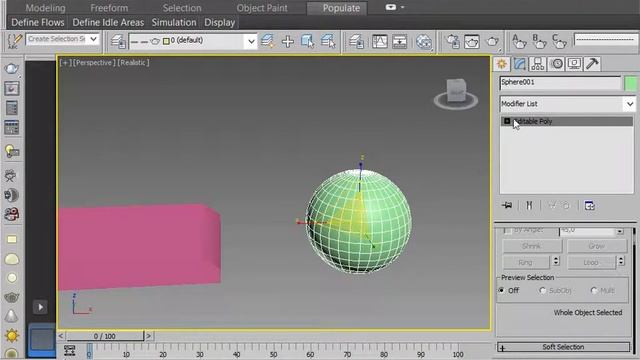Image resolution: width=640 pixels, height=360 pixels.
Task: Open the Display ribbon panel
Action: coord(220,22)
